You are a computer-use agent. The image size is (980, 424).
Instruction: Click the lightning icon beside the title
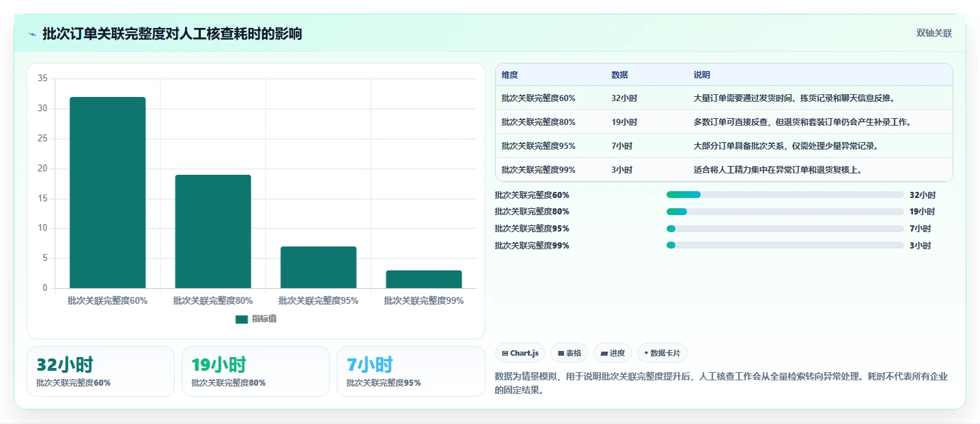click(32, 34)
